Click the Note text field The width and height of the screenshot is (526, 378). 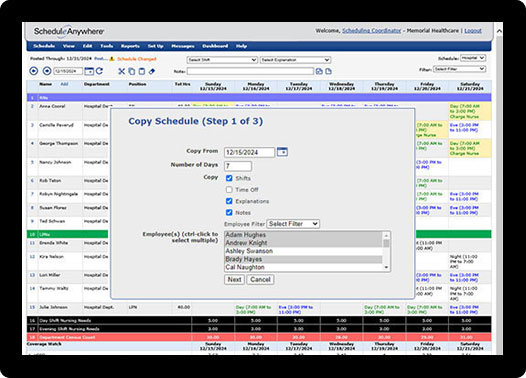coord(250,71)
